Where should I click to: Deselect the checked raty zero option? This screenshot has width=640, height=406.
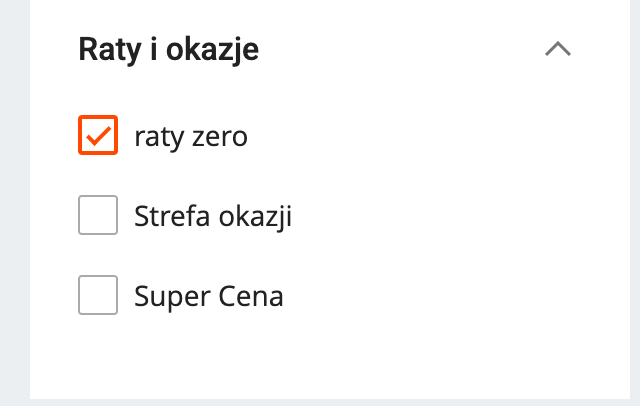point(98,136)
